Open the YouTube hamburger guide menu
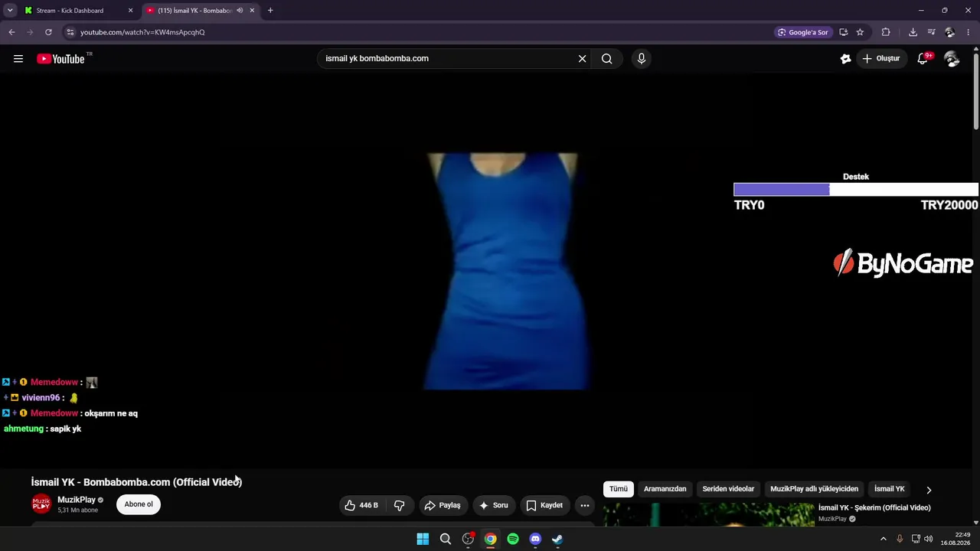This screenshot has height=551, width=980. pos(18,59)
